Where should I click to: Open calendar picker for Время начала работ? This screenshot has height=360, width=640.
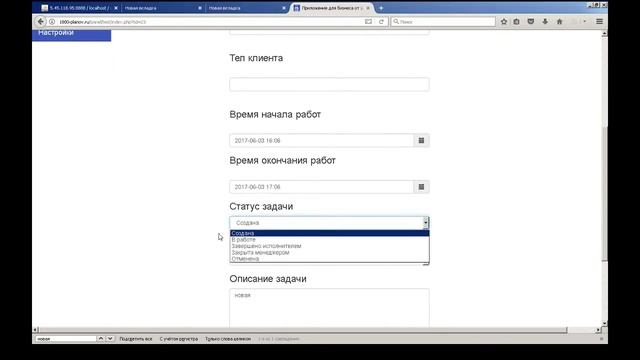click(x=421, y=140)
